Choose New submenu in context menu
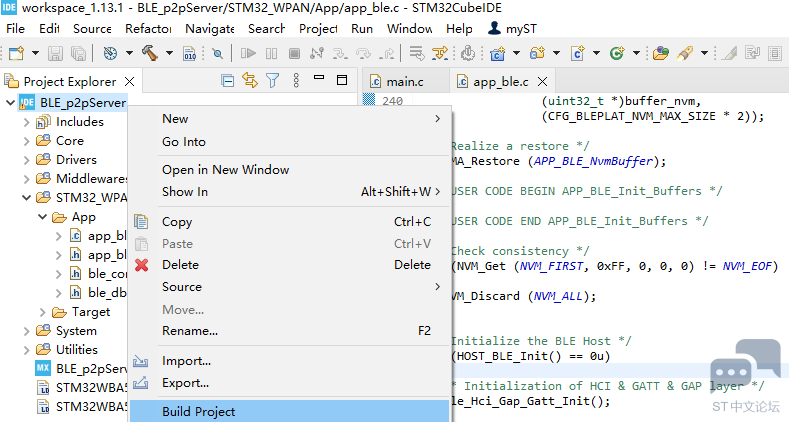The height and width of the screenshot is (422, 789). pos(289,119)
